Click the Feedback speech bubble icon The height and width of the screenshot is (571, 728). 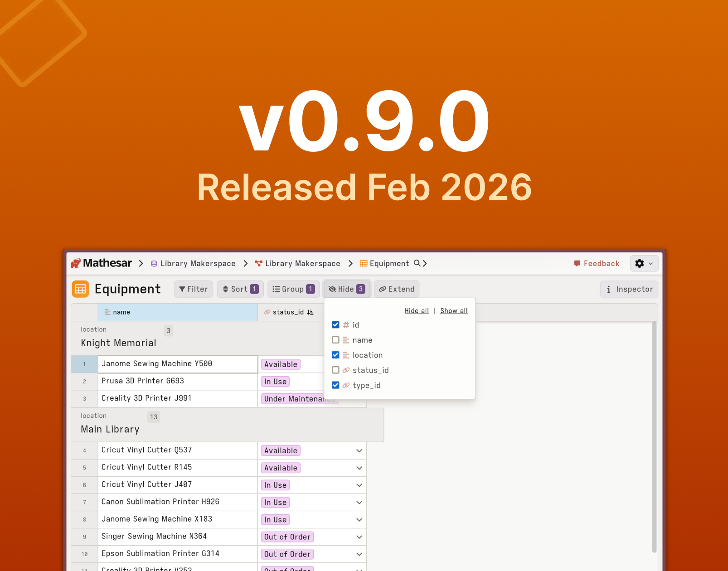pyautogui.click(x=577, y=263)
